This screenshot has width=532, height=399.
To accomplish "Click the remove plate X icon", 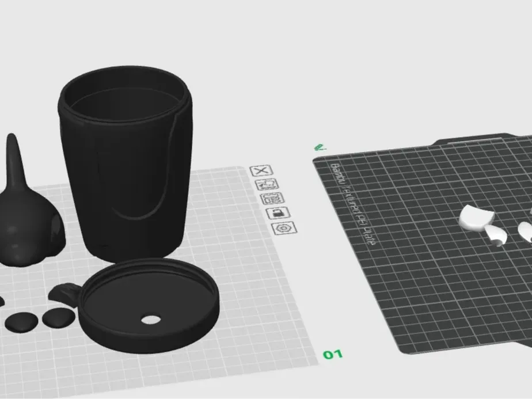I will click(261, 171).
